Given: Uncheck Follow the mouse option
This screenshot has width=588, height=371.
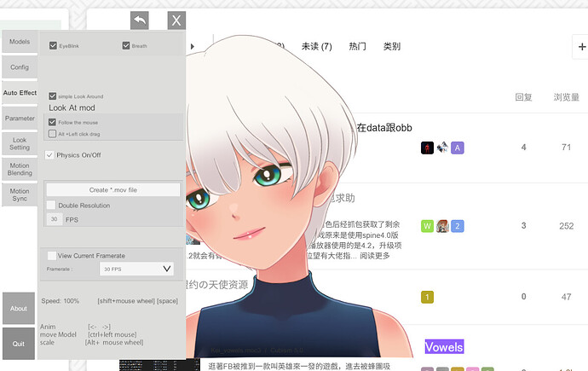Looking at the screenshot, I should pyautogui.click(x=52, y=122).
